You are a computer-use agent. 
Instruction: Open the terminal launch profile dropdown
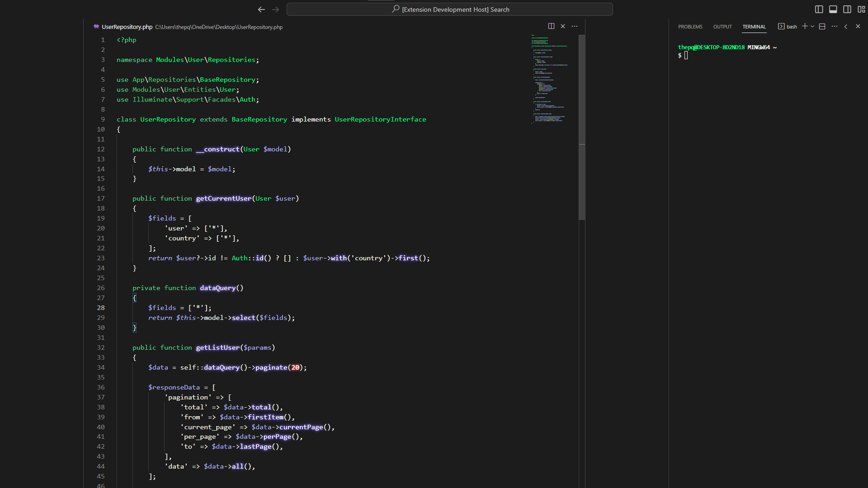coord(812,27)
